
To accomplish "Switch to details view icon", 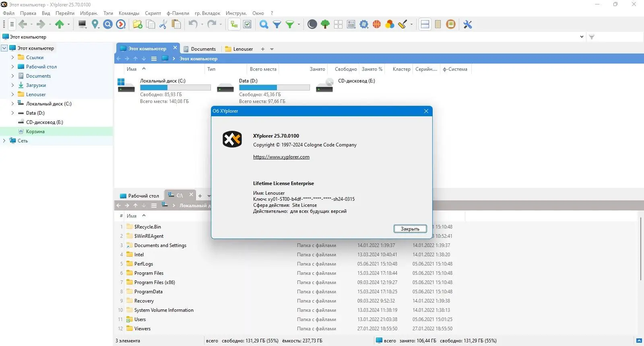I will click(351, 25).
